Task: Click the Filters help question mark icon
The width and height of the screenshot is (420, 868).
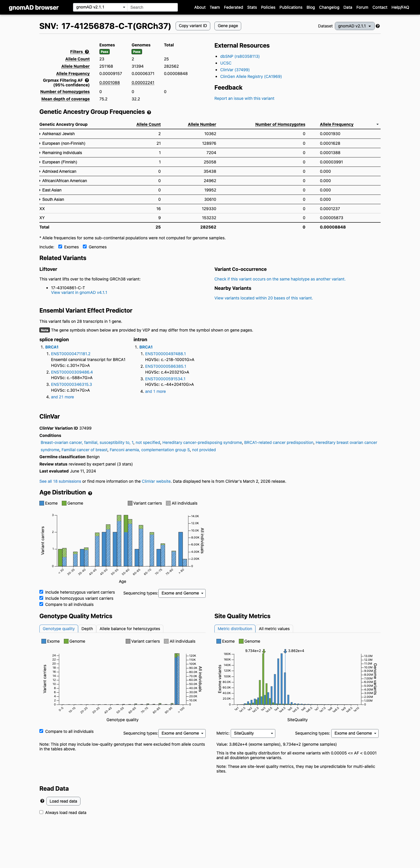Action: (x=87, y=52)
